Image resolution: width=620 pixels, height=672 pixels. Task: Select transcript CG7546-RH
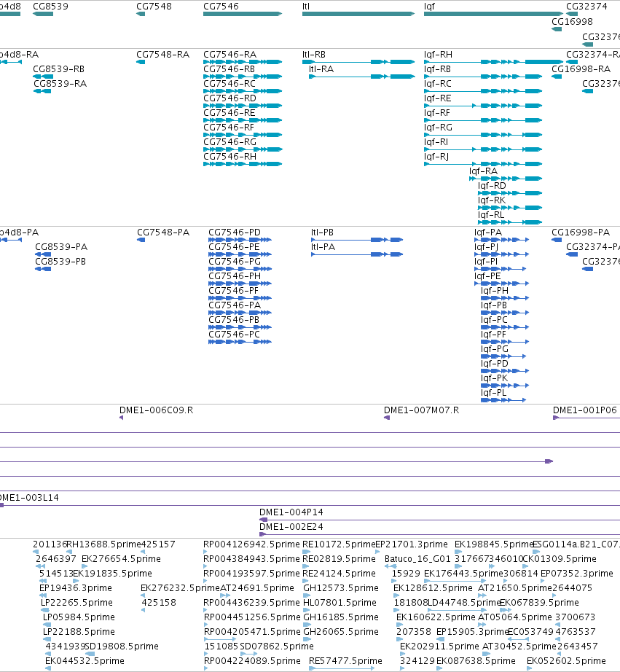pyautogui.click(x=243, y=164)
